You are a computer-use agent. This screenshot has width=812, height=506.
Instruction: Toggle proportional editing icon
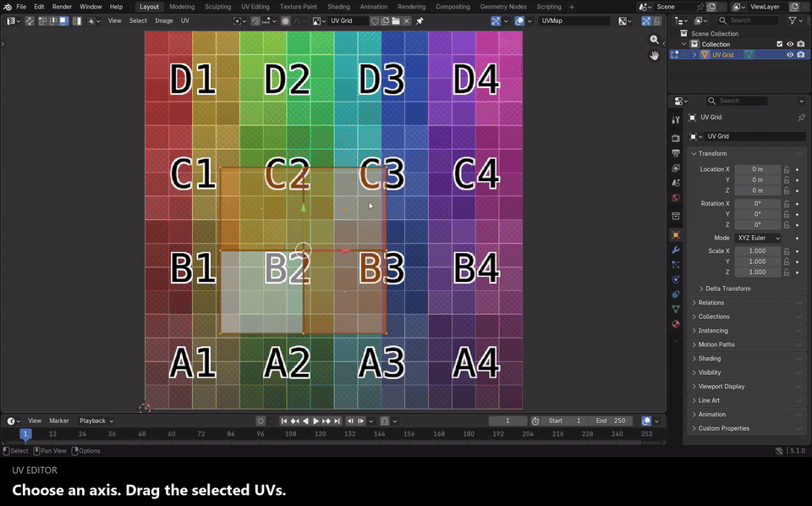point(285,20)
